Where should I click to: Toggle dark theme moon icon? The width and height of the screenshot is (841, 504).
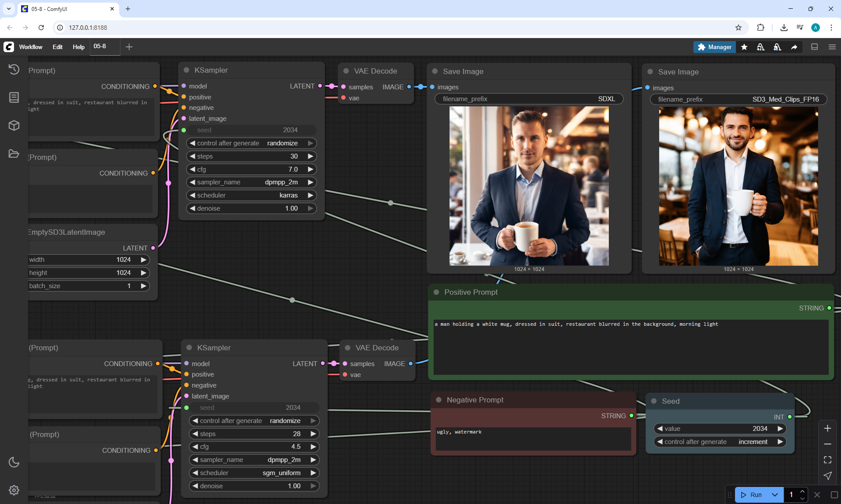coord(14,462)
